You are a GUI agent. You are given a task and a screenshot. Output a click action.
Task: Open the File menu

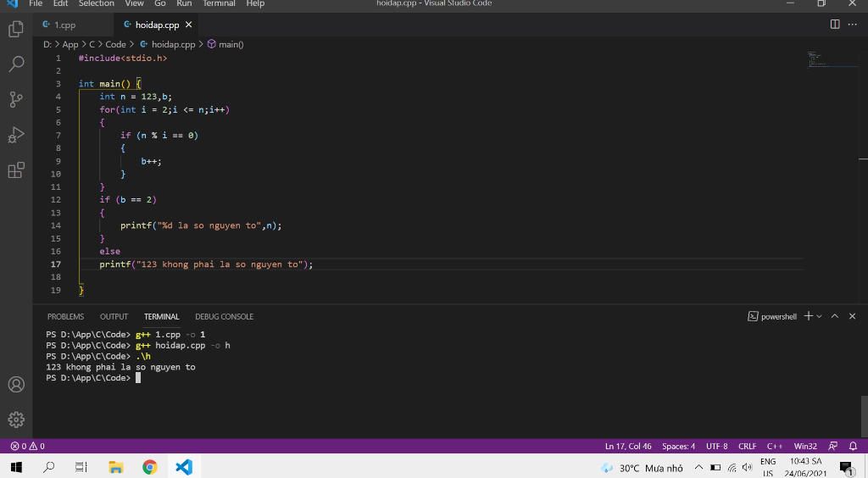click(x=36, y=3)
